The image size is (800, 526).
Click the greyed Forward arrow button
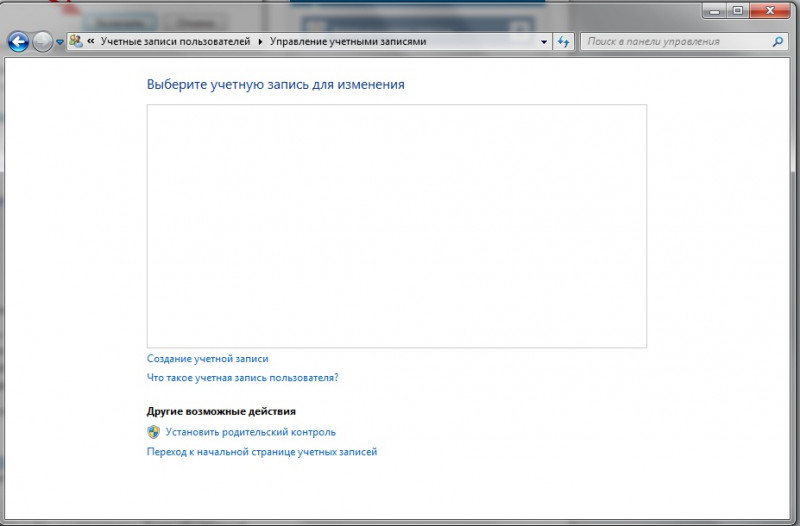click(x=42, y=42)
